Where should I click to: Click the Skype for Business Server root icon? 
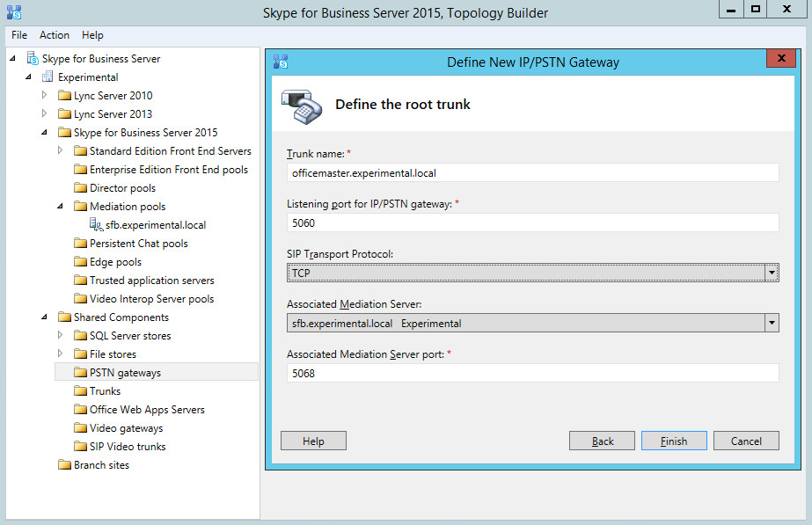[33, 59]
